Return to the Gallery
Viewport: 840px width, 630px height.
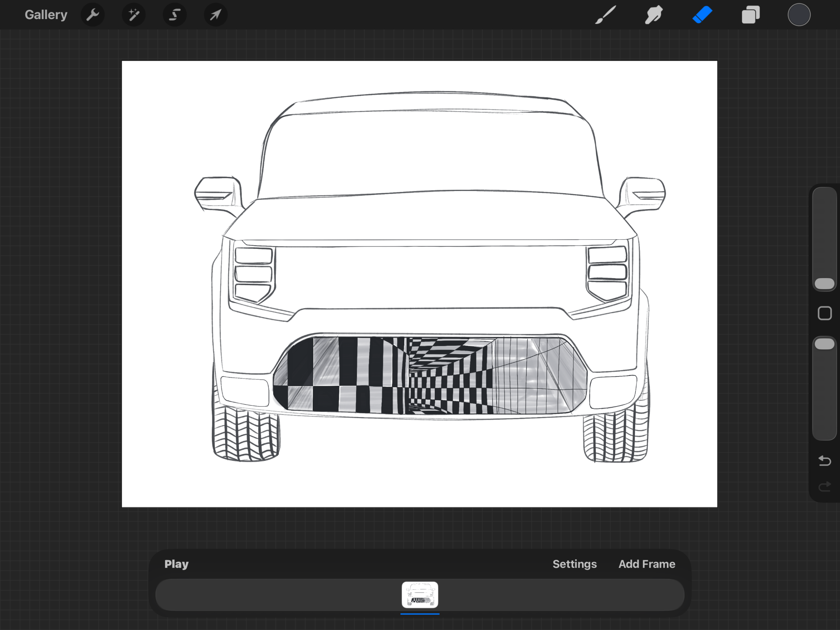pos(46,15)
